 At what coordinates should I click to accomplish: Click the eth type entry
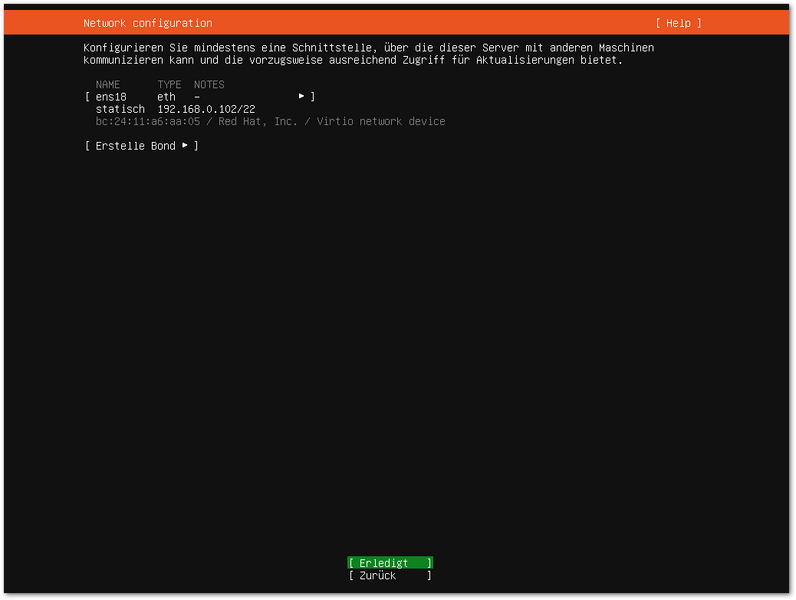[167, 97]
